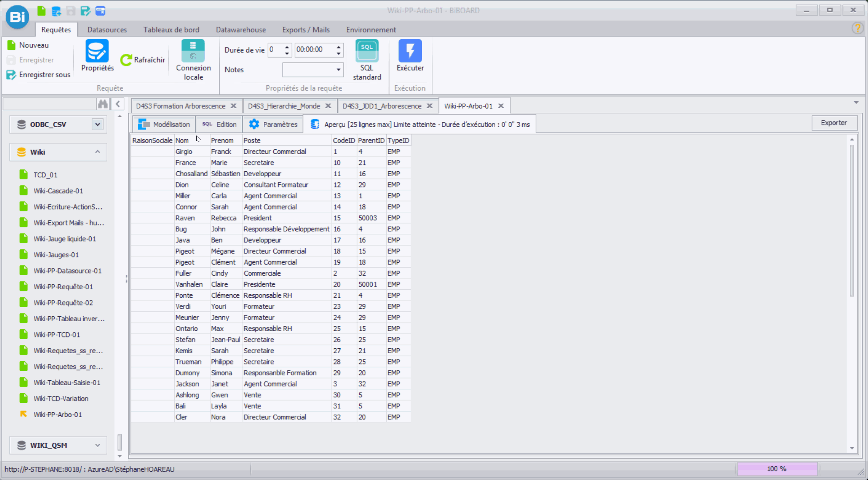Image resolution: width=868 pixels, height=480 pixels.
Task: Open the Exports / Mails ribbon tab
Action: [306, 29]
